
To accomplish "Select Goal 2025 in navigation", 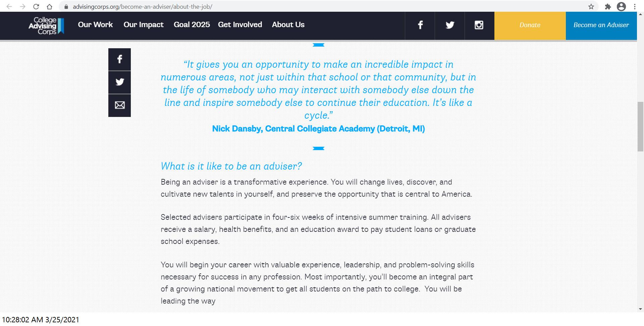I will click(x=192, y=25).
